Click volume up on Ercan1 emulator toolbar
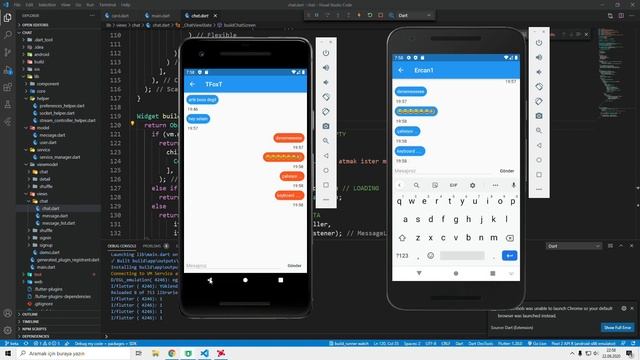This screenshot has height=360, width=640. [x=539, y=58]
